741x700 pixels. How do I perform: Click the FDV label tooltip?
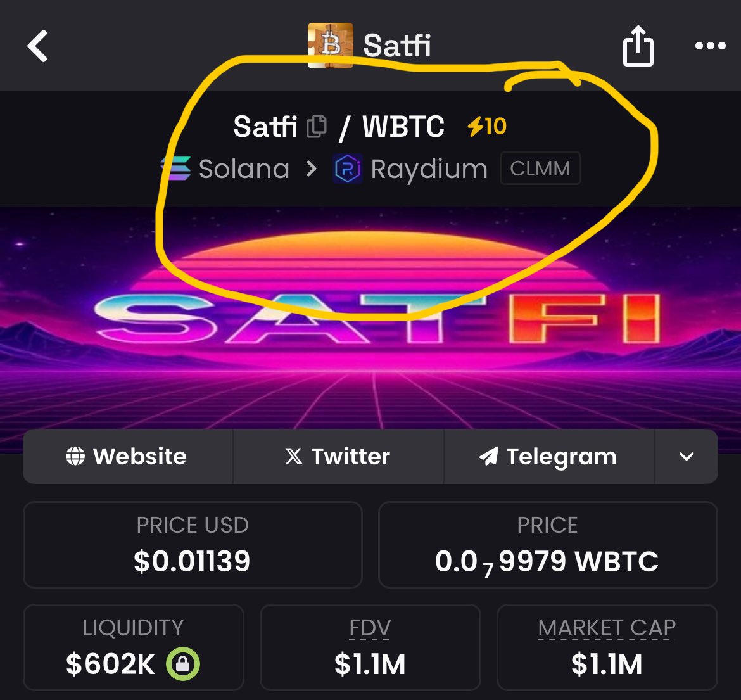click(370, 628)
